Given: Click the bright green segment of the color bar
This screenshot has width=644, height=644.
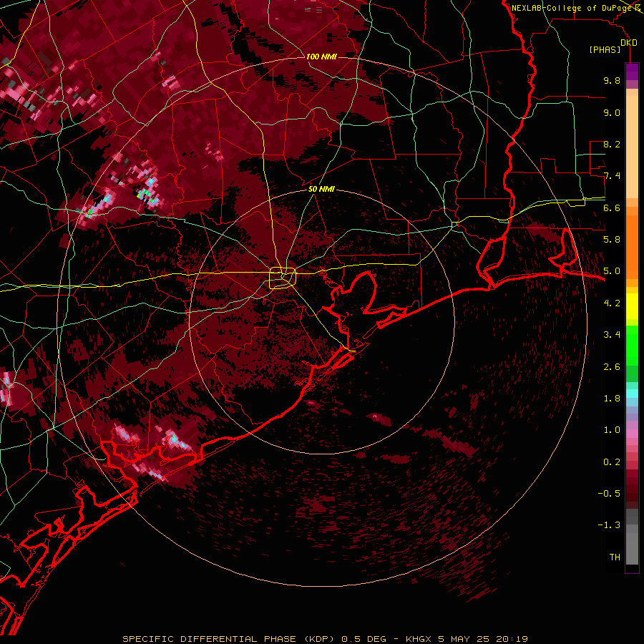Looking at the screenshot, I should [632, 346].
